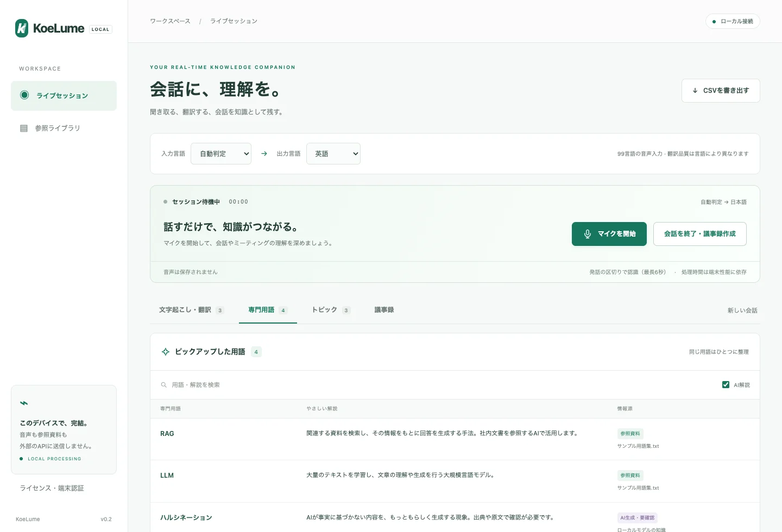
Task: Click the ライブセッション breadcrumb text
Action: pyautogui.click(x=234, y=21)
